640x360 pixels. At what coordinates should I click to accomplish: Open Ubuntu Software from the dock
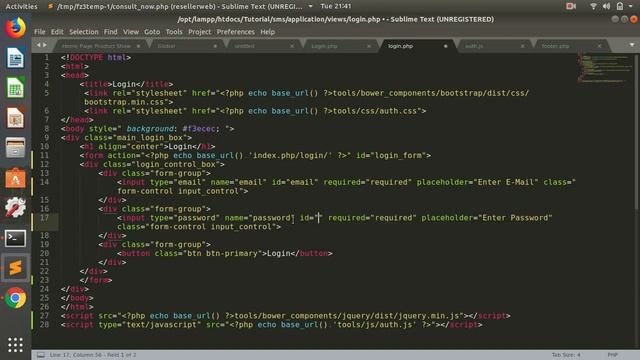pyautogui.click(x=16, y=178)
